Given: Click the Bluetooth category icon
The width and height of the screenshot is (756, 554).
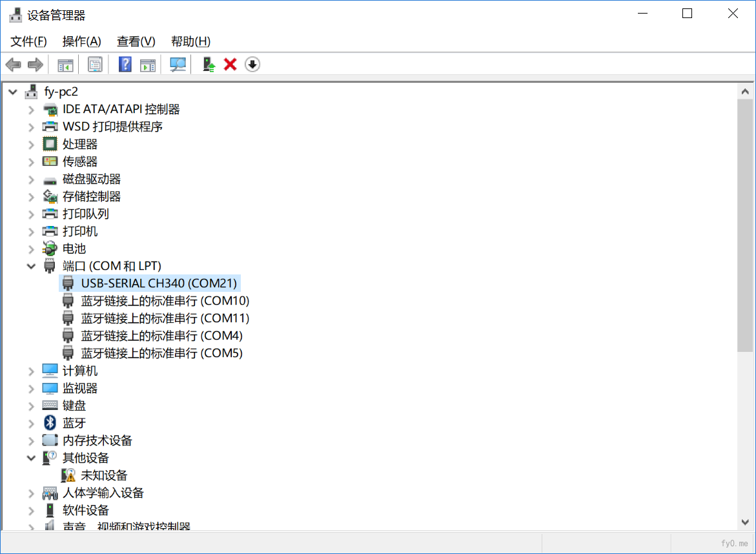Looking at the screenshot, I should click(50, 423).
